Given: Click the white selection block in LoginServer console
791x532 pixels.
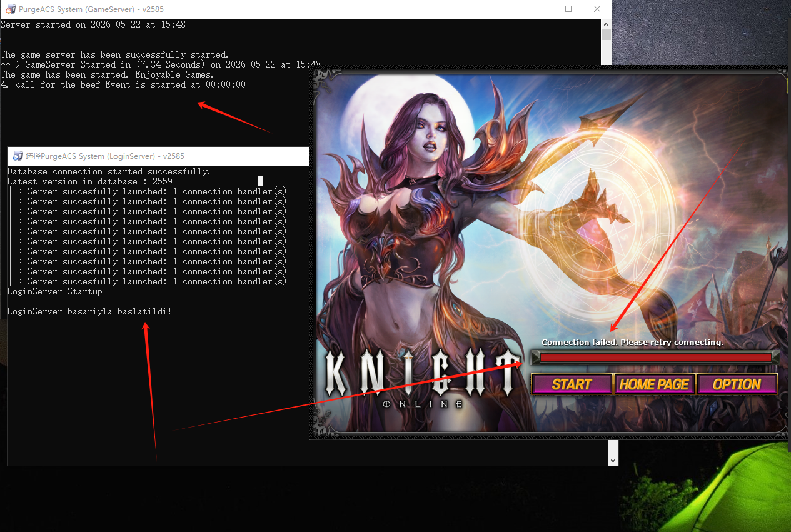Looking at the screenshot, I should (260, 181).
